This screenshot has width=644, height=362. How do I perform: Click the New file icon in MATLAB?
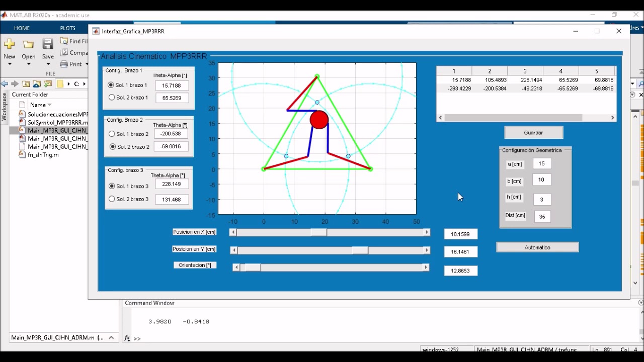9,44
